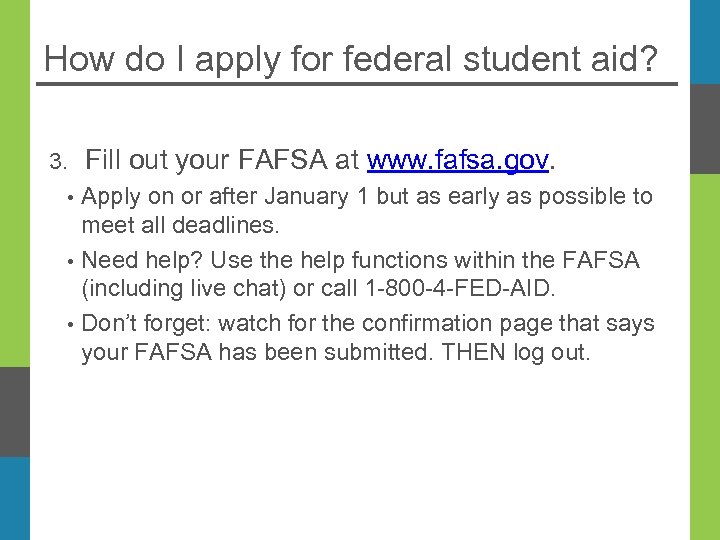Click the blue block at top right
The image size is (720, 540).
point(704,42)
